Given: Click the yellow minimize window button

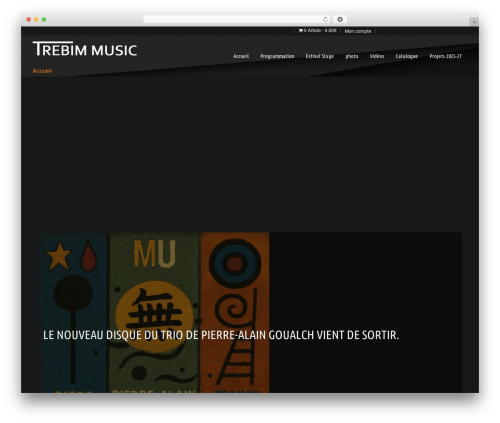Looking at the screenshot, I should 36,19.
